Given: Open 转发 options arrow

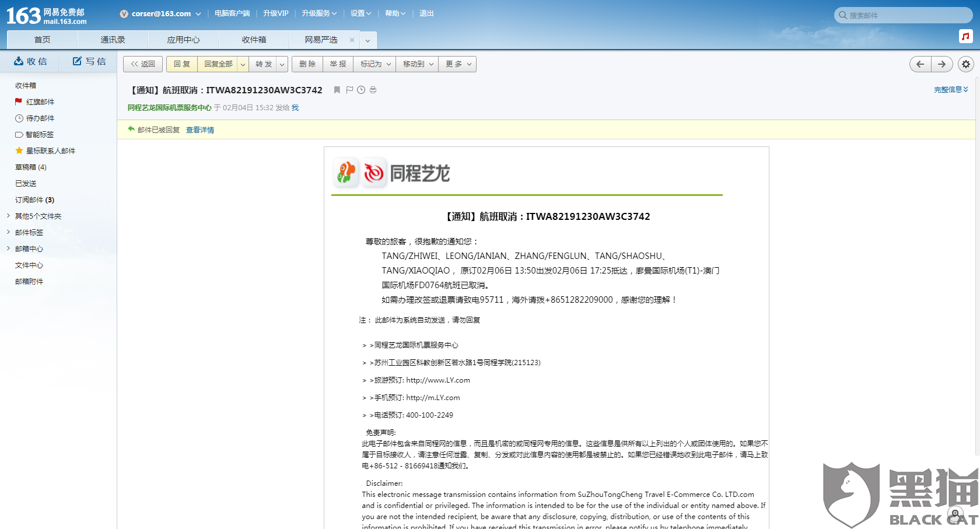Looking at the screenshot, I should [x=282, y=64].
